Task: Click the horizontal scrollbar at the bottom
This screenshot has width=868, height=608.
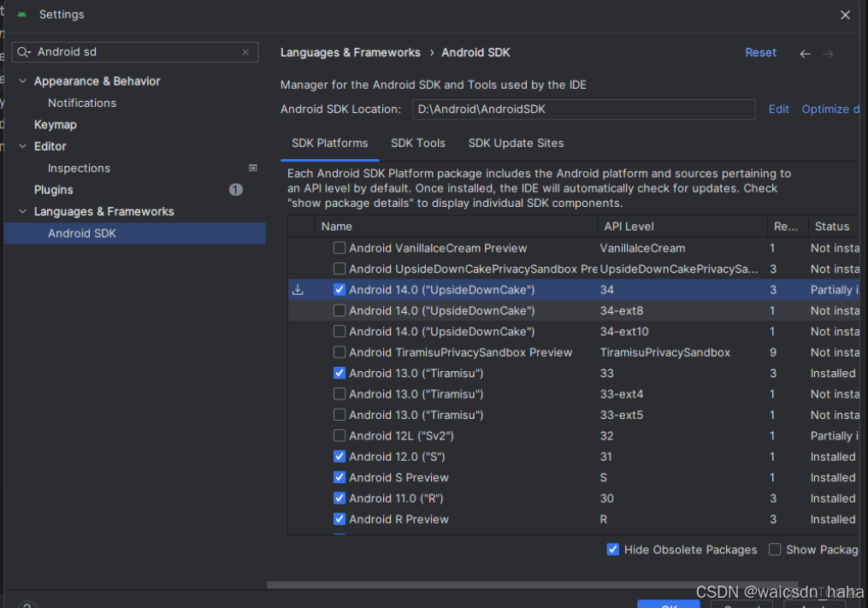Action: point(513,584)
